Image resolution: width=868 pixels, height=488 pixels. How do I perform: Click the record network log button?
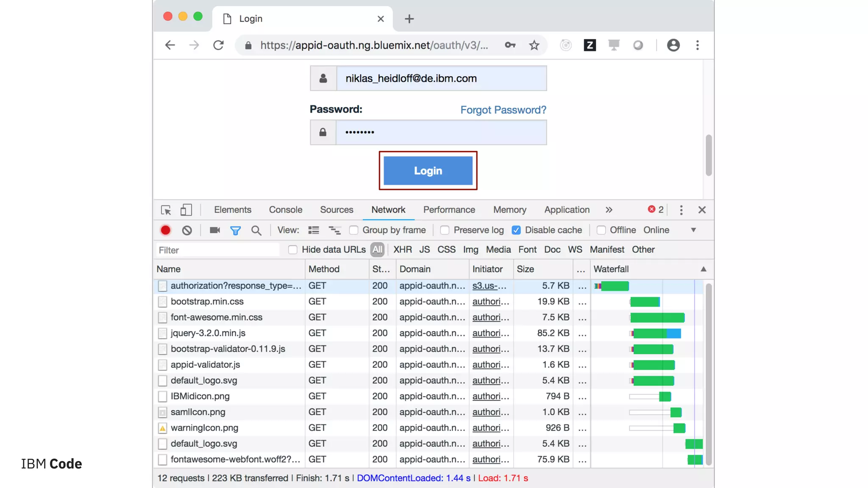[x=165, y=230]
